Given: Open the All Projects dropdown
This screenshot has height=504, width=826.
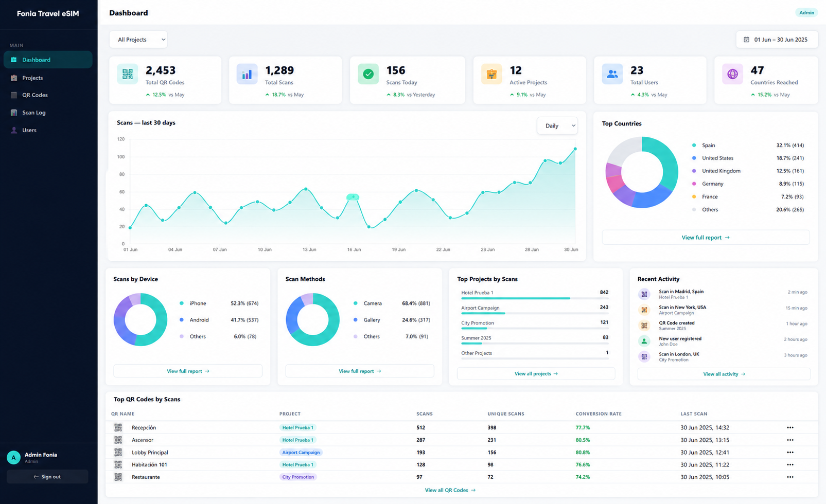Looking at the screenshot, I should pyautogui.click(x=138, y=40).
